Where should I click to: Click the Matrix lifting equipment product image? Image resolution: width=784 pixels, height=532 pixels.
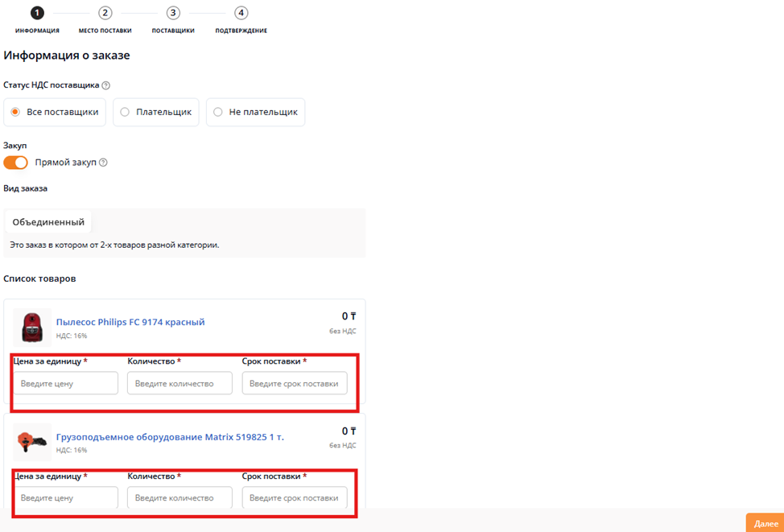pos(32,442)
